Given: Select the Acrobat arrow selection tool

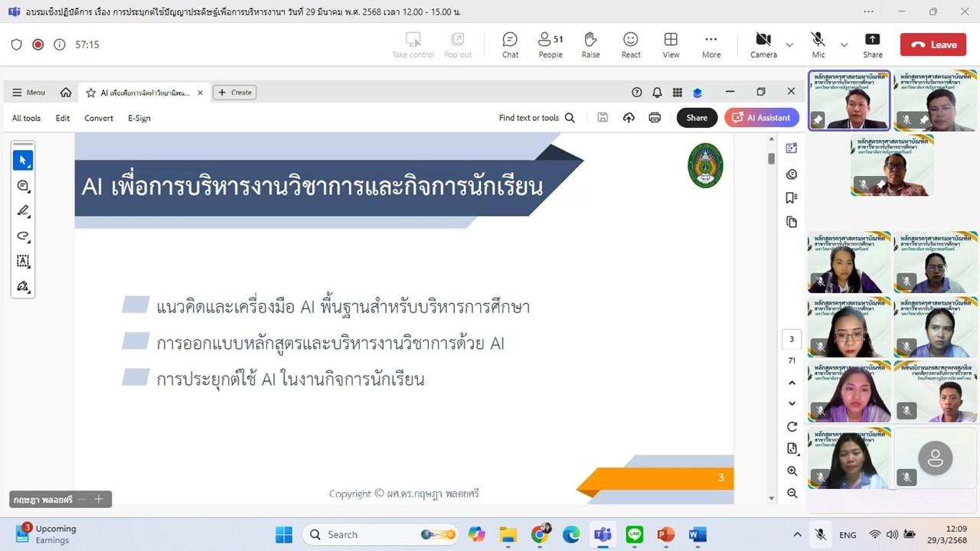Looking at the screenshot, I should pyautogui.click(x=23, y=160).
